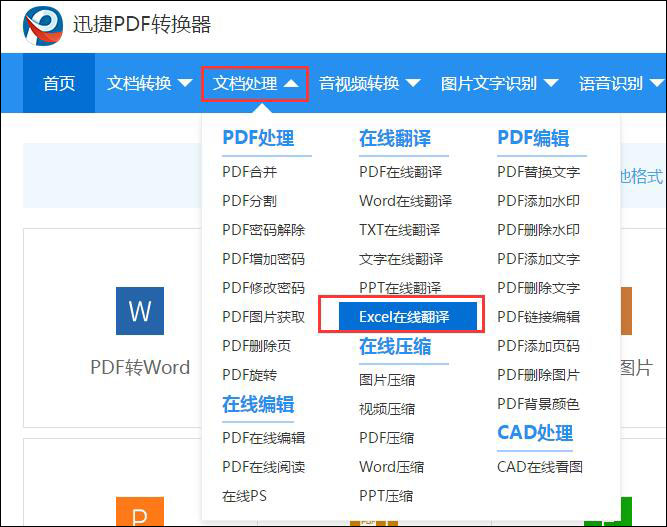Click the PDF转Word card label
The image size is (667, 527).
tap(140, 367)
